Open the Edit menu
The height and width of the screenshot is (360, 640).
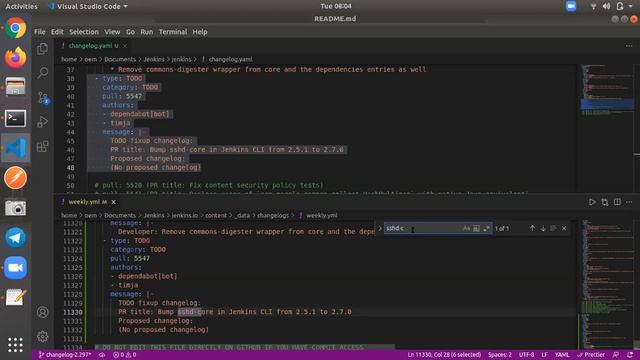[x=57, y=32]
